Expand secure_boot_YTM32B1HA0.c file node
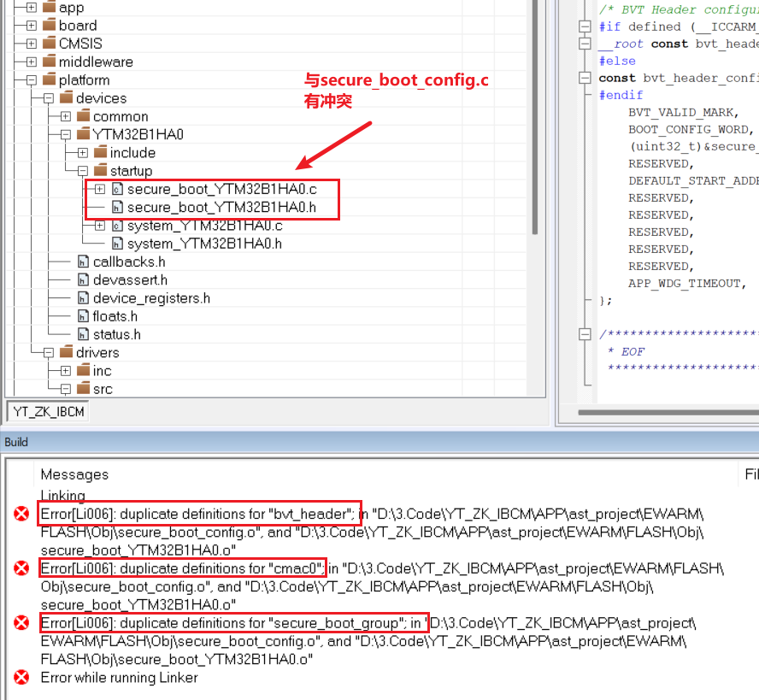The height and width of the screenshot is (700, 759). pyautogui.click(x=100, y=189)
